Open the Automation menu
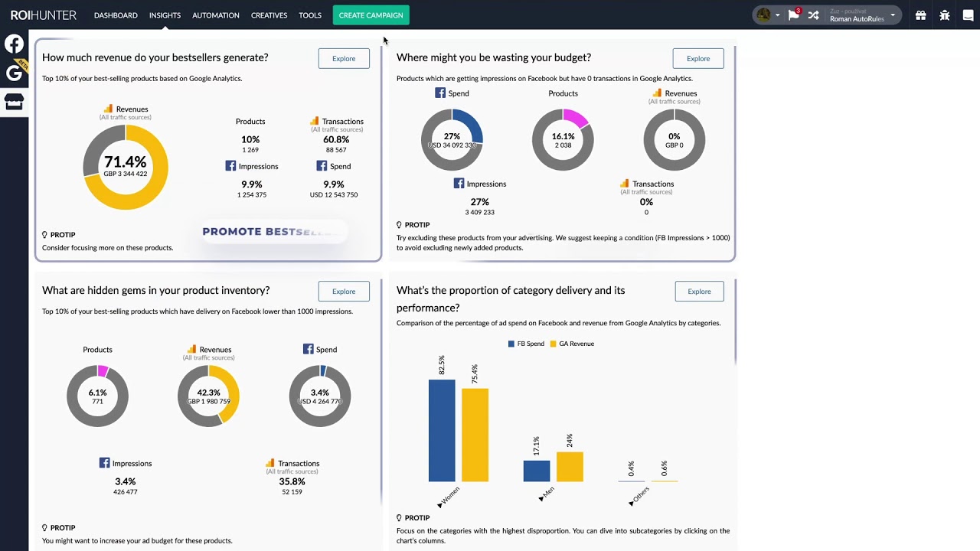Viewport: 980px width, 551px height. pyautogui.click(x=215, y=15)
